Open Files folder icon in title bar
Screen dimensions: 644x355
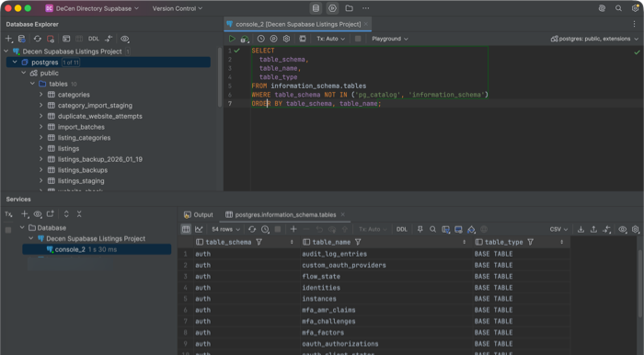click(x=349, y=8)
